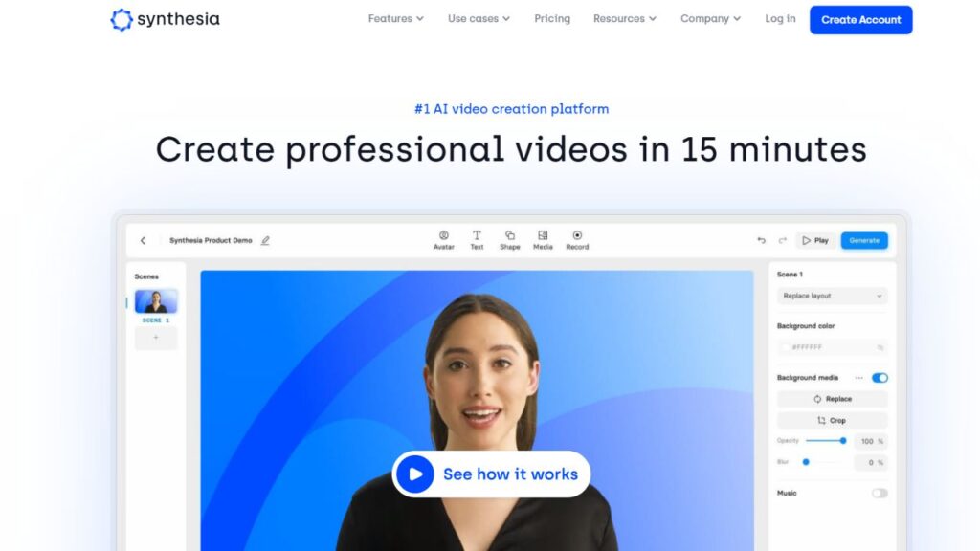Toggle the Background media switch off
Screen dimensions: 980x551
tap(880, 378)
